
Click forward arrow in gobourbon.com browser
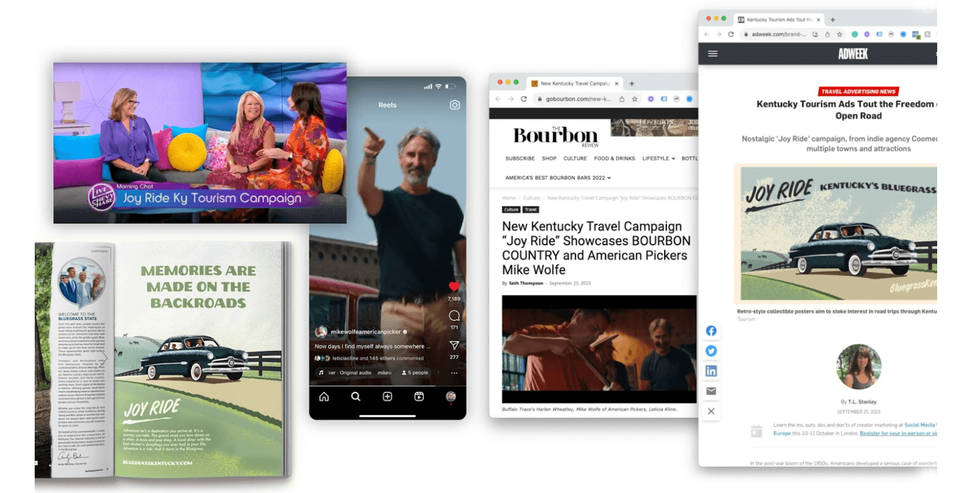pos(511,99)
